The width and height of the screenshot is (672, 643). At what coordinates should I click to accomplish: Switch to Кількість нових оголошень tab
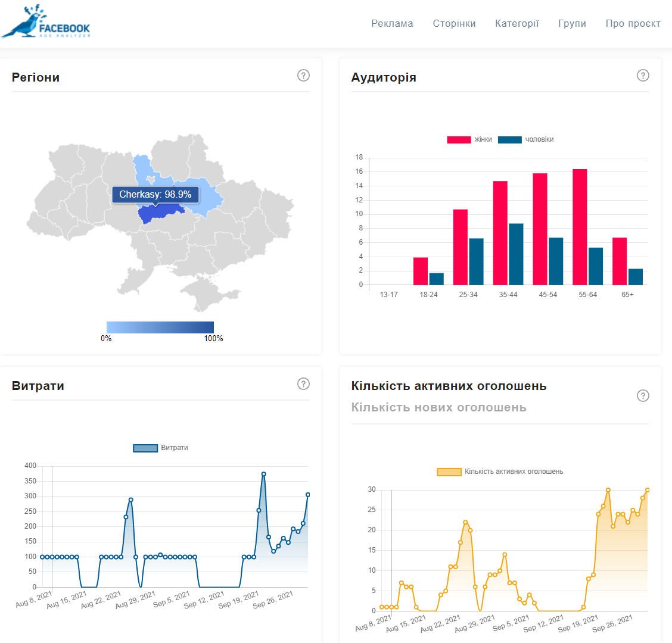pyautogui.click(x=438, y=408)
